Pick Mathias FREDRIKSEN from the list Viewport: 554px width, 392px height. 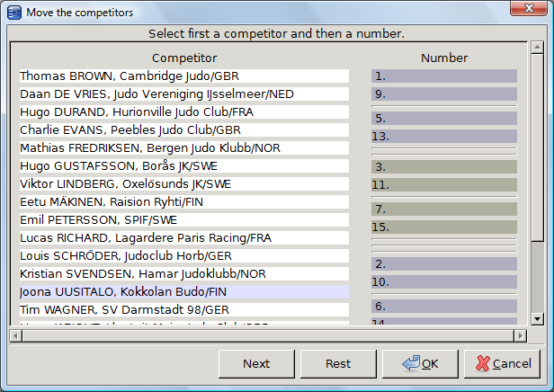pyautogui.click(x=183, y=148)
